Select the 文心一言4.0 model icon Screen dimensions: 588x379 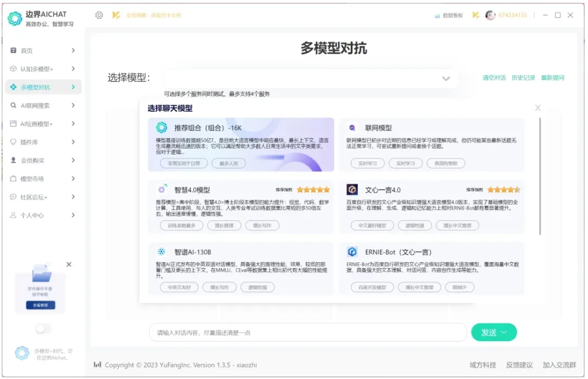[x=352, y=189]
